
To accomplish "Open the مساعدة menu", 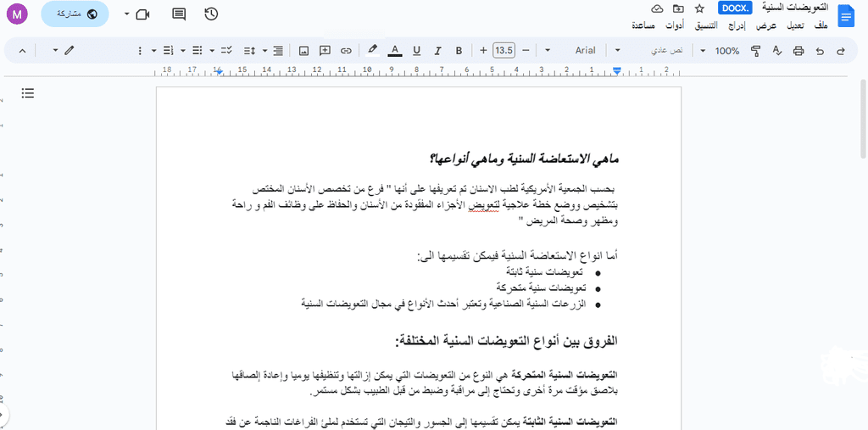I will pos(643,26).
